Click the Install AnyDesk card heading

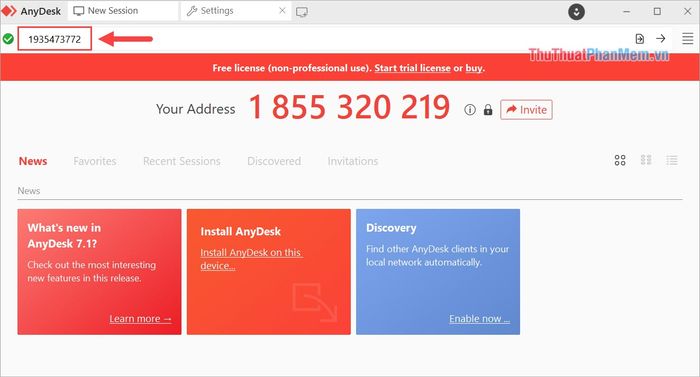point(241,231)
